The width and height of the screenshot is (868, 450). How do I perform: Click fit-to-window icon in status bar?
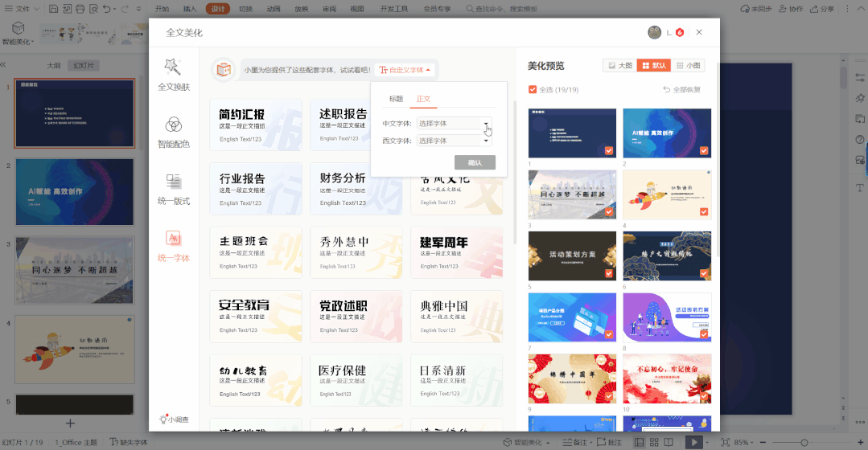point(725,442)
